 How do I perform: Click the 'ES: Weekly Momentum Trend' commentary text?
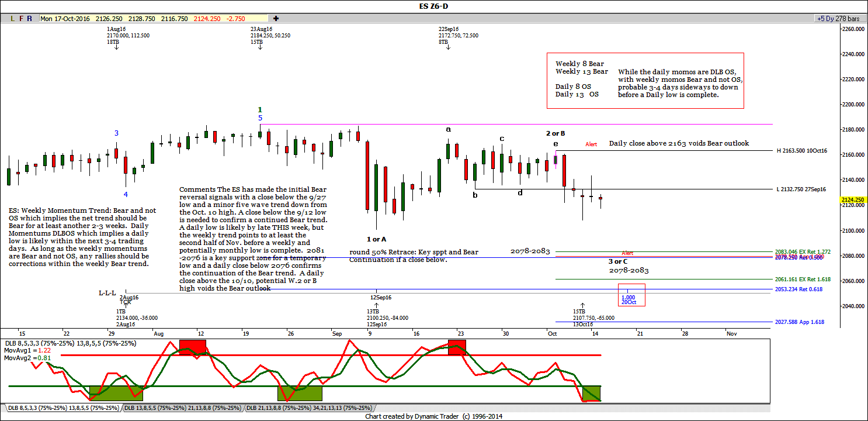pos(83,237)
